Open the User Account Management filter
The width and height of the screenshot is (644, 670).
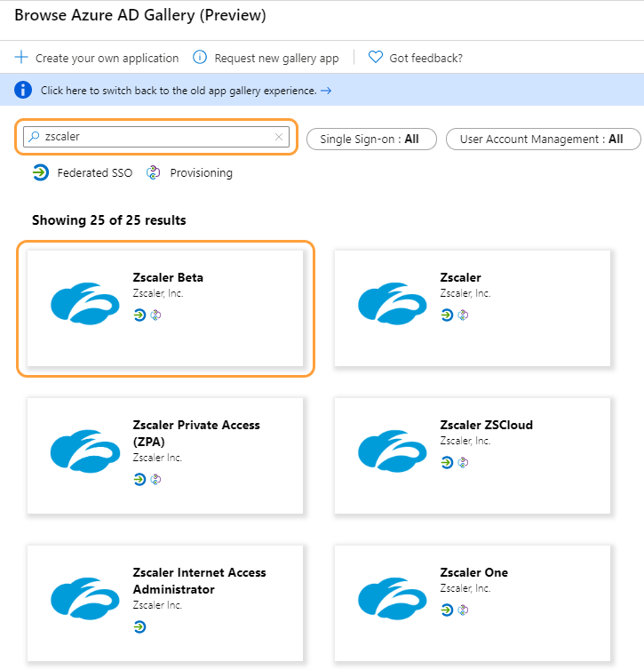[541, 139]
